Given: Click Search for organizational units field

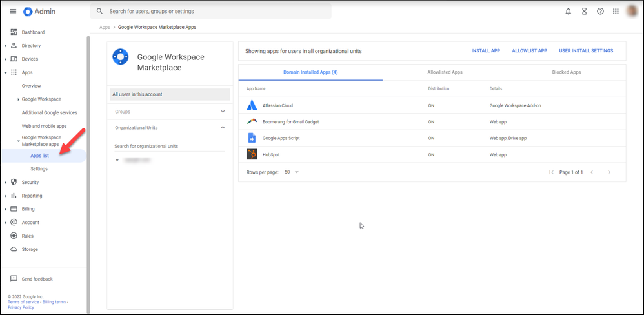Looking at the screenshot, I should tap(170, 147).
